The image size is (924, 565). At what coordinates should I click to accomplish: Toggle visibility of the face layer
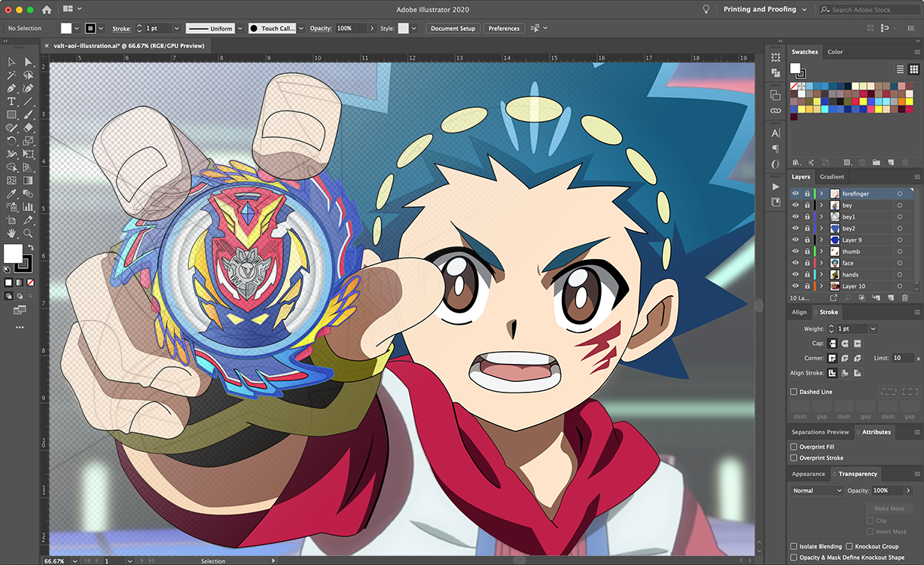point(795,263)
